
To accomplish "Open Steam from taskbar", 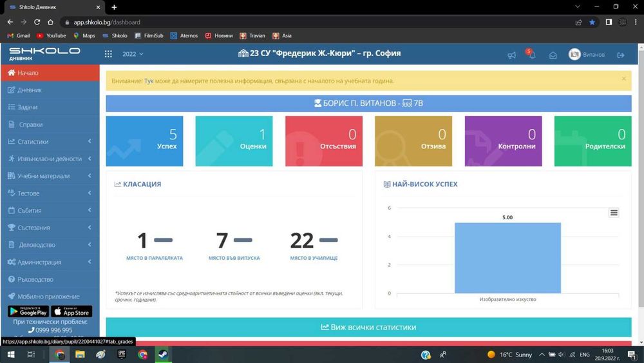I will (x=163, y=355).
